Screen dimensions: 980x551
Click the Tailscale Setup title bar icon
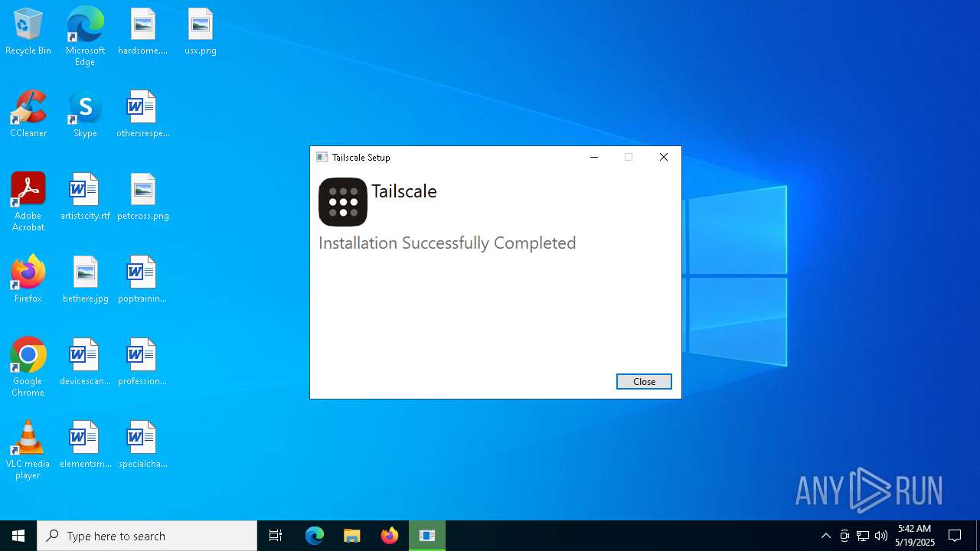click(322, 157)
